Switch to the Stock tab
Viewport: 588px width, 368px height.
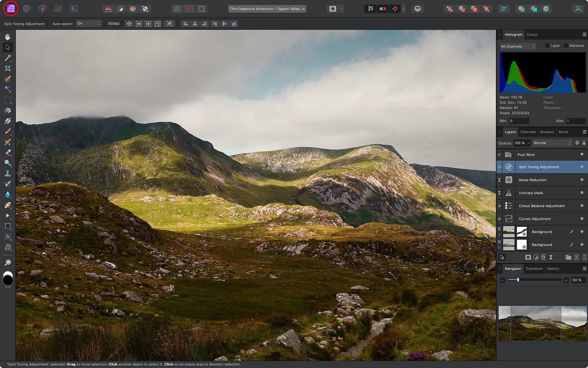click(x=563, y=132)
